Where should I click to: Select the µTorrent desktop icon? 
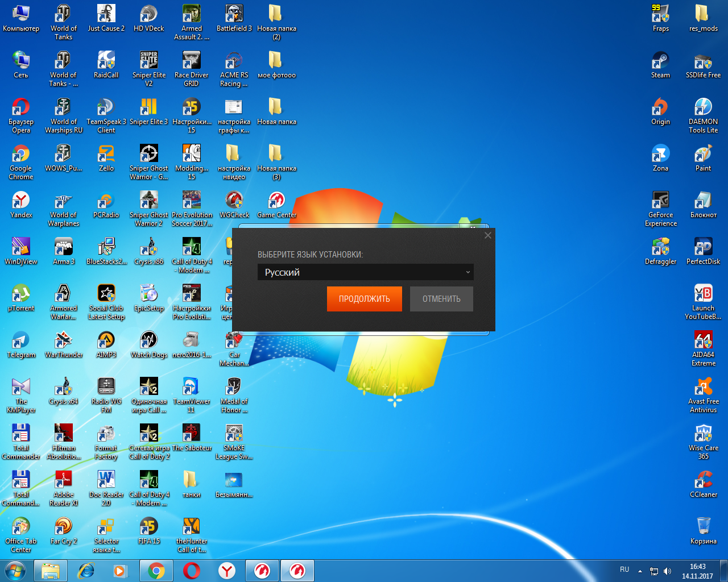click(x=21, y=298)
